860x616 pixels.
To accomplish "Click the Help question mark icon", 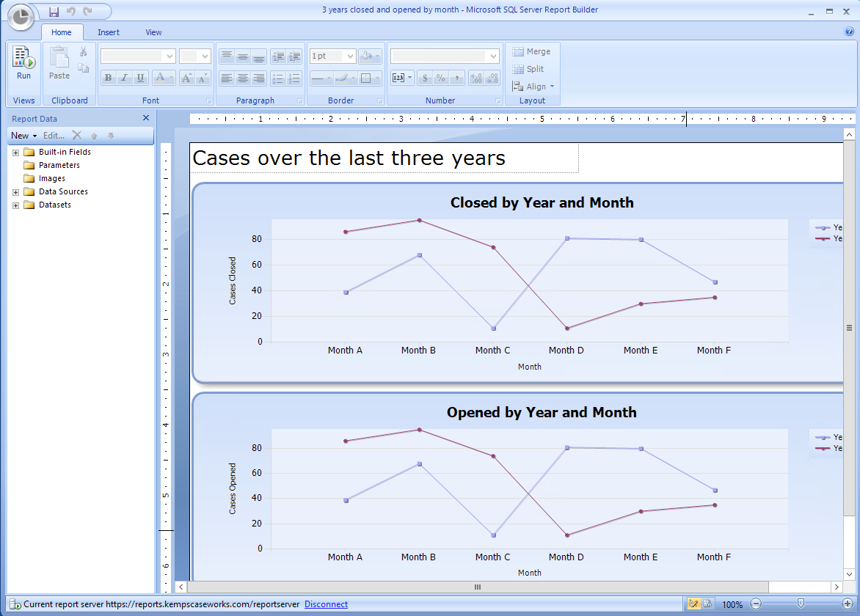I will (849, 32).
